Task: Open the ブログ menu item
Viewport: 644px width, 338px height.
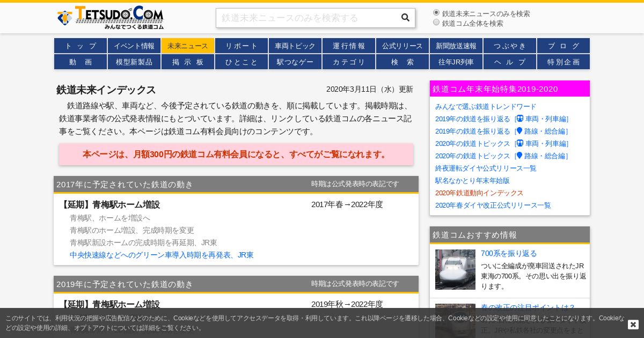Action: (563, 46)
